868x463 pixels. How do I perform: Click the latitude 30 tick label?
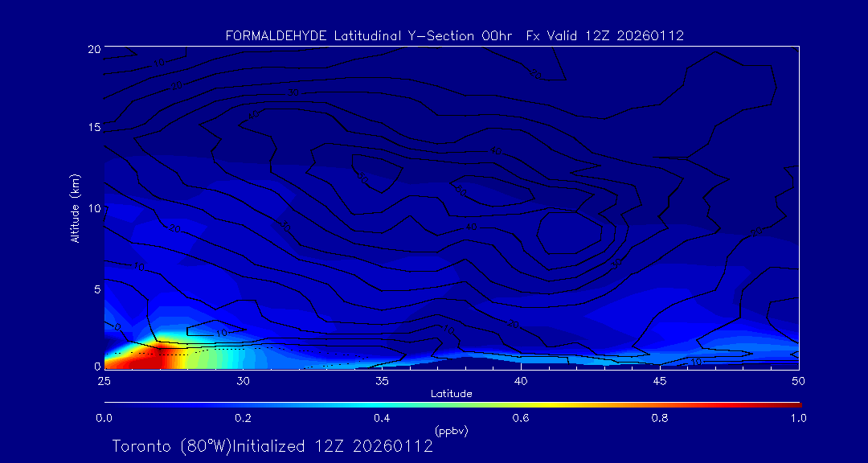(243, 380)
